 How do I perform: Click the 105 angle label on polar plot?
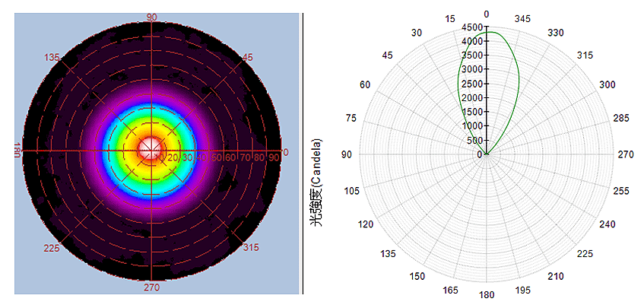click(x=351, y=190)
